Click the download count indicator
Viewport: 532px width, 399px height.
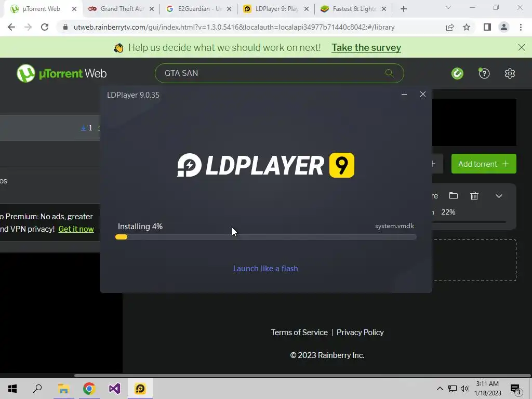click(x=87, y=128)
